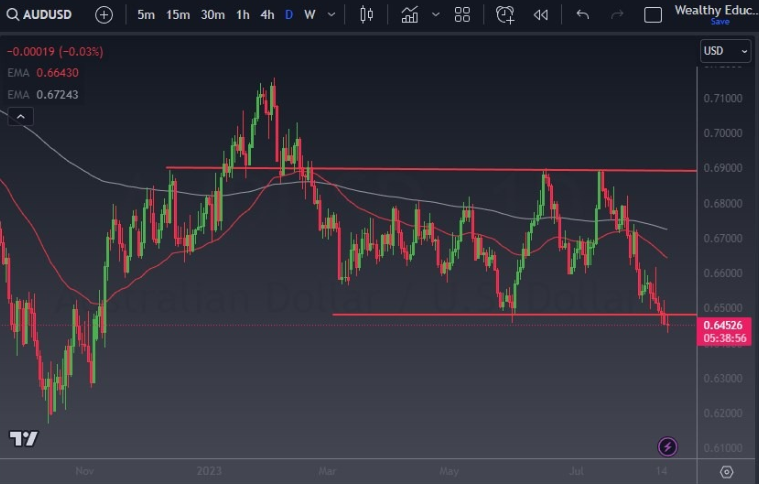Screen dimensions: 759x484
Task: Click the Wealthy Educ layout Save button
Action: pos(713,22)
